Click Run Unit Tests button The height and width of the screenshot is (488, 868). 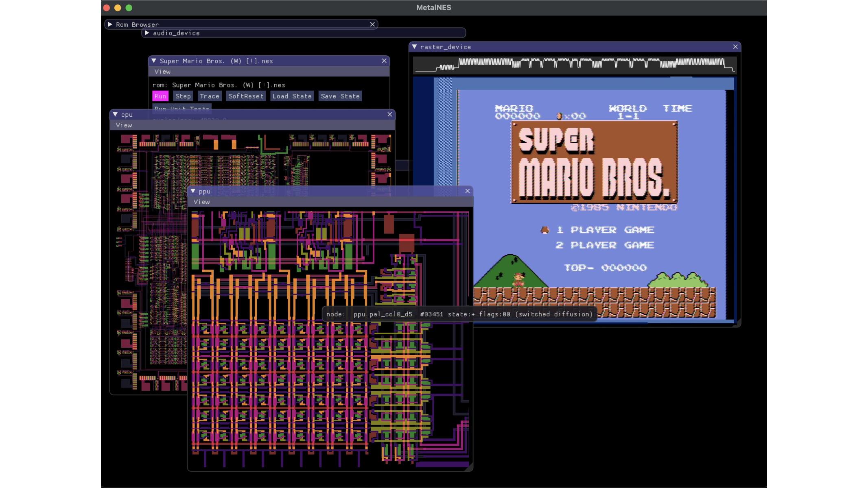(182, 108)
